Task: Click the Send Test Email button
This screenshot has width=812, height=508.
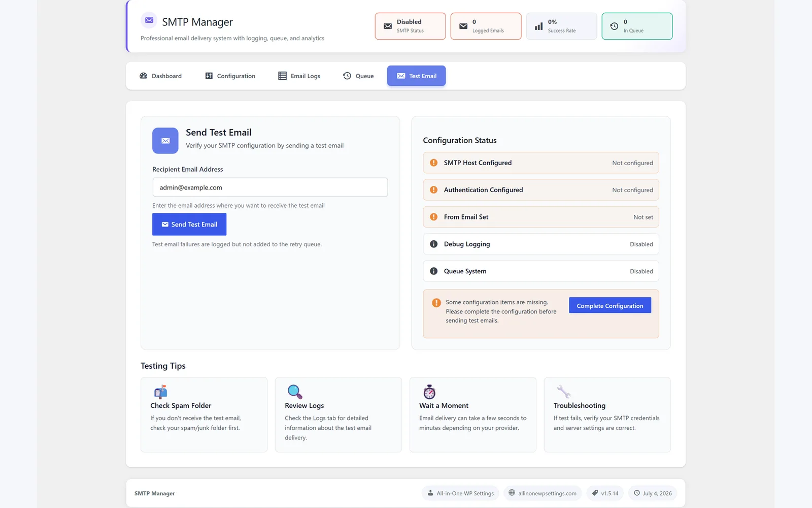Action: click(x=189, y=224)
